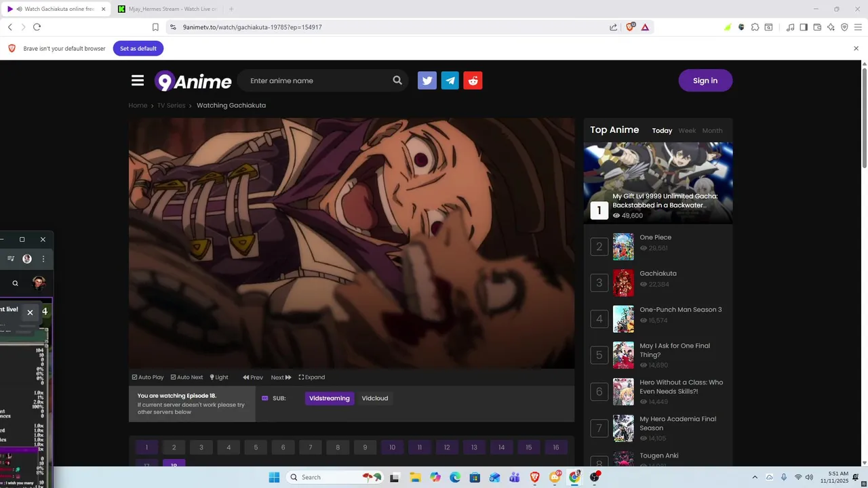The height and width of the screenshot is (488, 868).
Task: Click the Sign in button
Action: coord(705,81)
